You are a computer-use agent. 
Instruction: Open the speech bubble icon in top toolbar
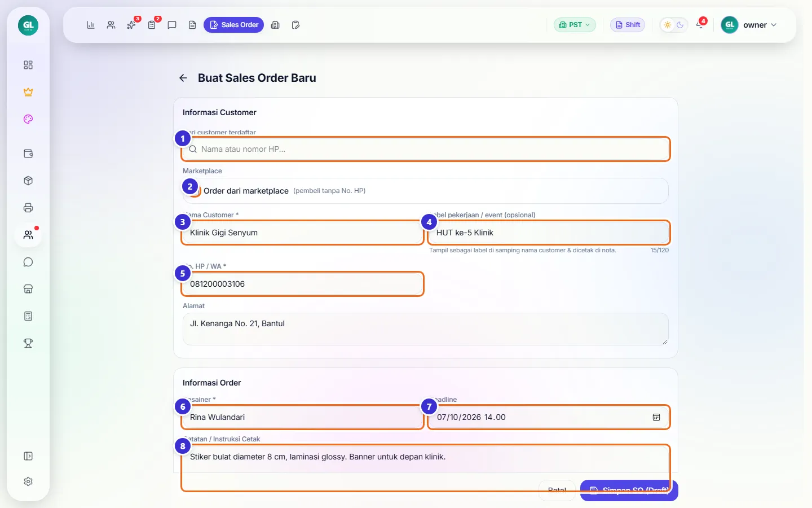(x=172, y=25)
